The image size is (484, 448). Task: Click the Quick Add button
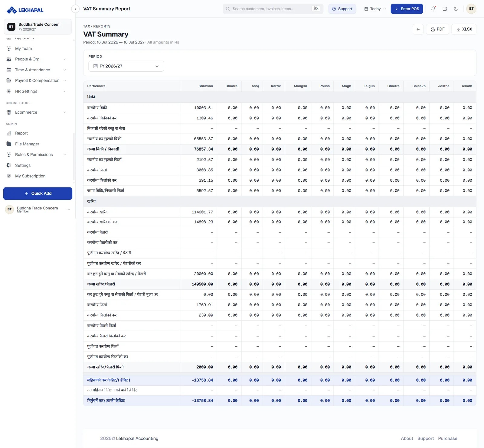[x=38, y=193]
